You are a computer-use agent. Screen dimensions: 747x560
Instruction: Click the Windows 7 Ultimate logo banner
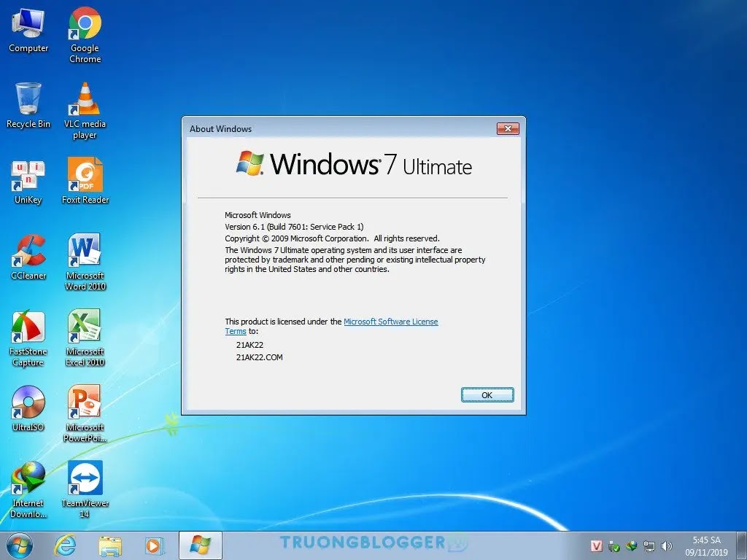click(x=354, y=164)
